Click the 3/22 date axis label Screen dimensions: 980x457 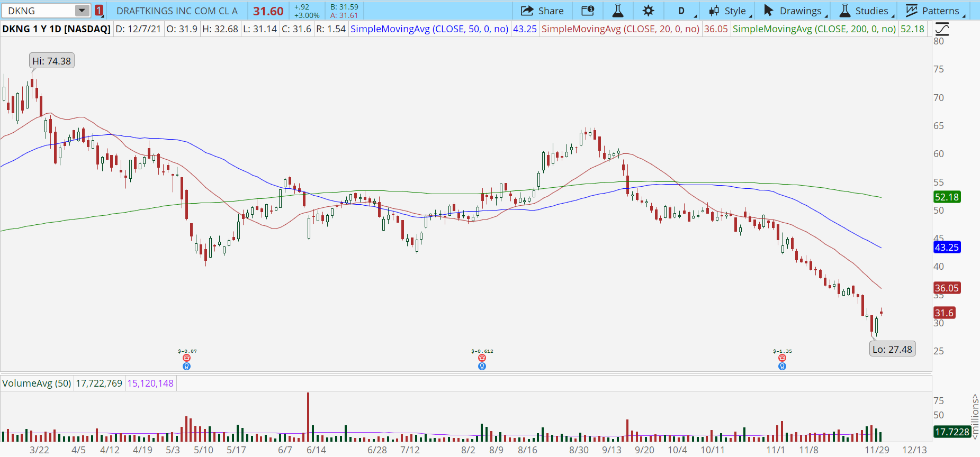tap(39, 450)
